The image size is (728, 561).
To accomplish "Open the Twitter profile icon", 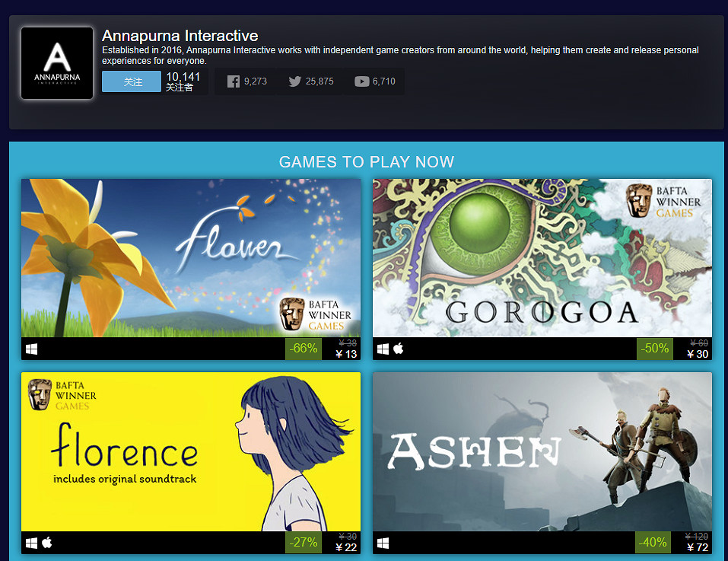I will click(295, 81).
